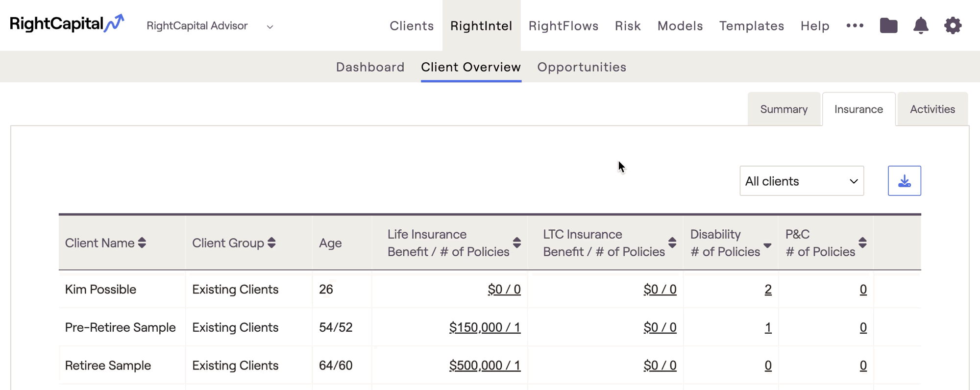Viewport: 980px width, 390px height.
Task: Open Pre-Retiree Sample disability count 1
Action: click(x=768, y=327)
